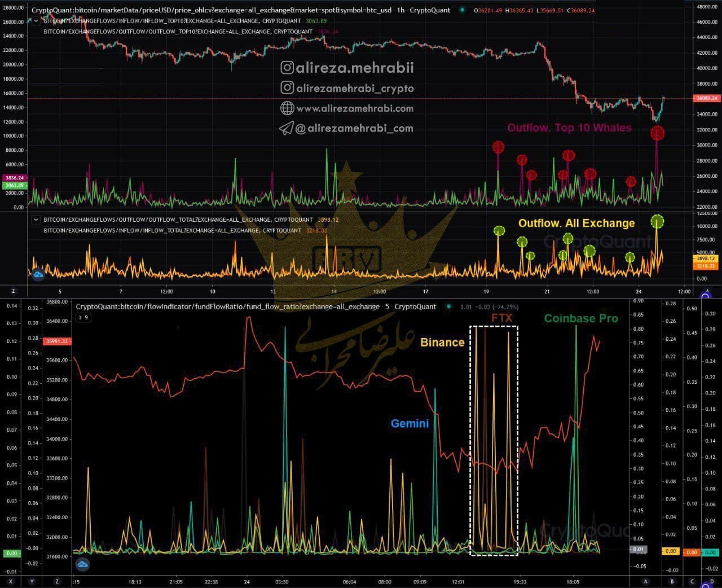This screenshot has height=588, width=722.
Task: Select the A scale label, lower chart
Action: click(x=645, y=581)
